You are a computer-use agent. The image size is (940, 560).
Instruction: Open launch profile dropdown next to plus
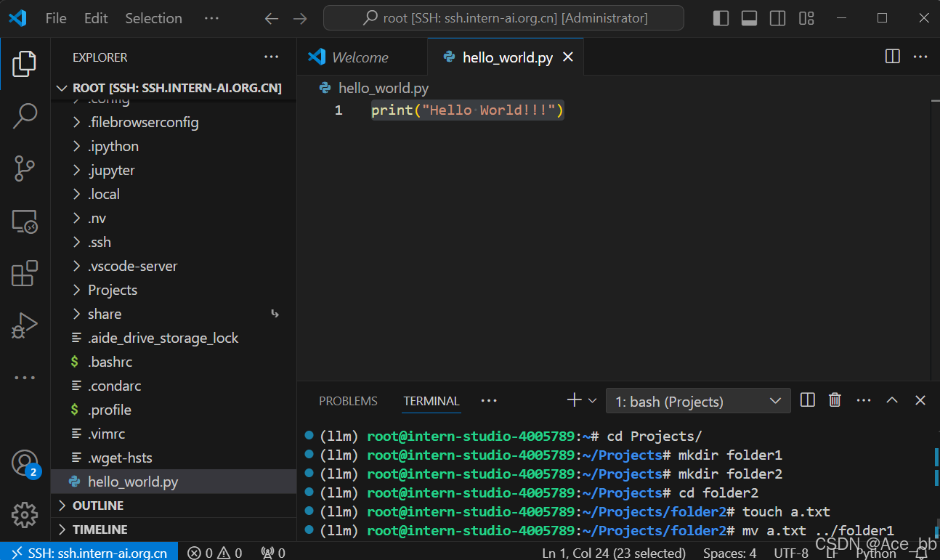(x=592, y=400)
